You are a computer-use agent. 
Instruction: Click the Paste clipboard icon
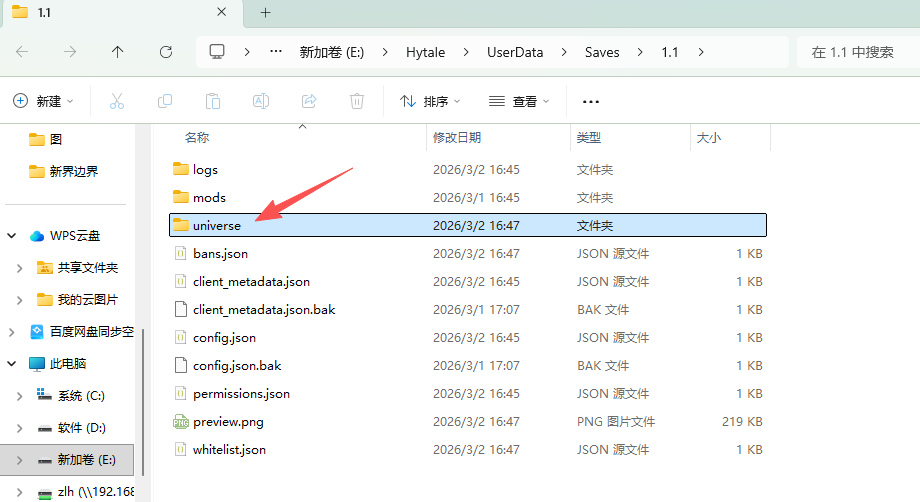pos(212,101)
